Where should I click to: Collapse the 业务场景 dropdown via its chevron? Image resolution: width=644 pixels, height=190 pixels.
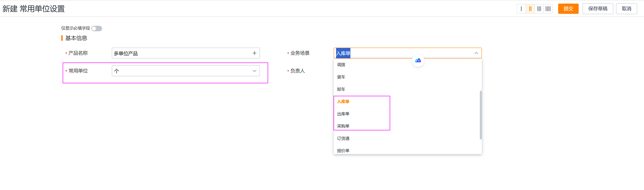click(x=476, y=53)
